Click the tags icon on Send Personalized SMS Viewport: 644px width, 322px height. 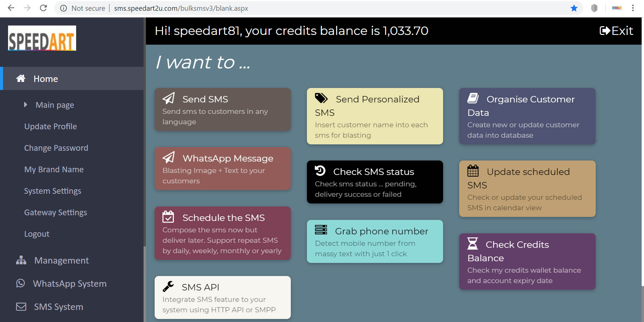pos(321,98)
